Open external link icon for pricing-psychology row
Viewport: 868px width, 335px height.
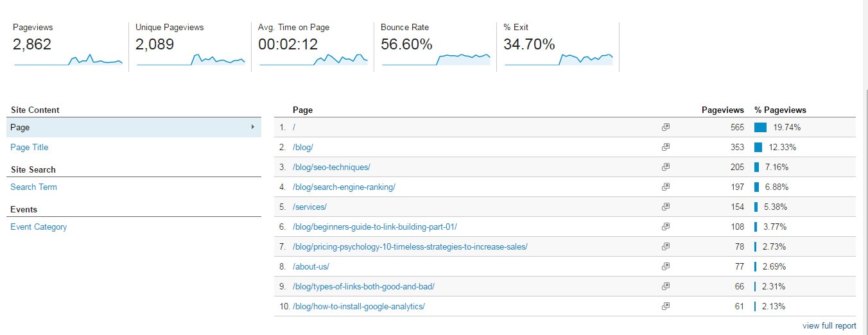point(666,246)
